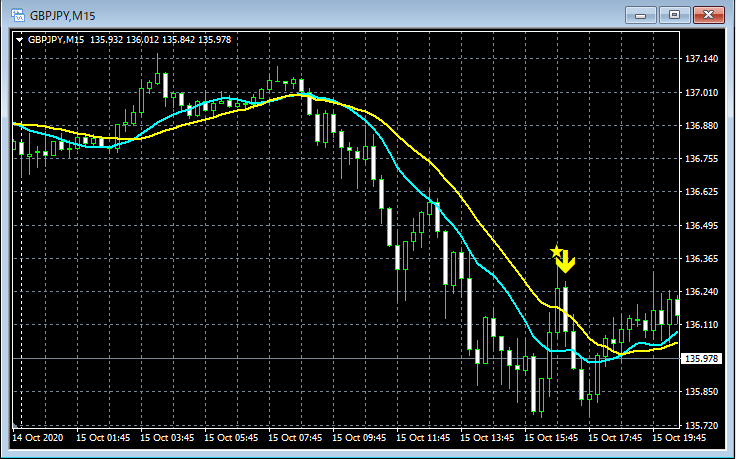Click the 136.365 price scale value
737x459 pixels.
[x=701, y=258]
